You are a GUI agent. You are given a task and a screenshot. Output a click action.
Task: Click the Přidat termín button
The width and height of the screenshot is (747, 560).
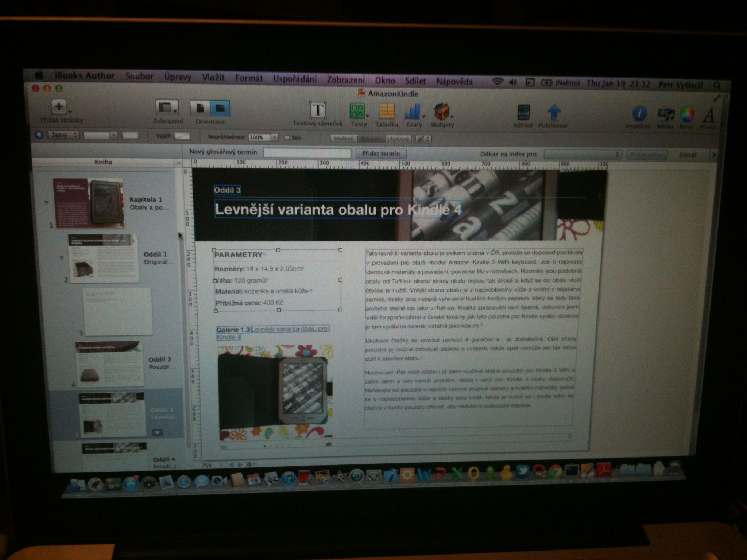(x=381, y=153)
